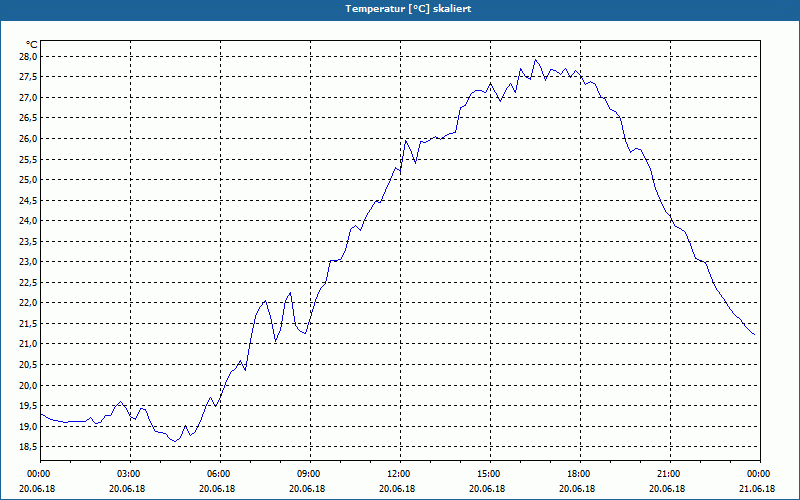Click the 15:00 x-axis time label

(x=490, y=474)
